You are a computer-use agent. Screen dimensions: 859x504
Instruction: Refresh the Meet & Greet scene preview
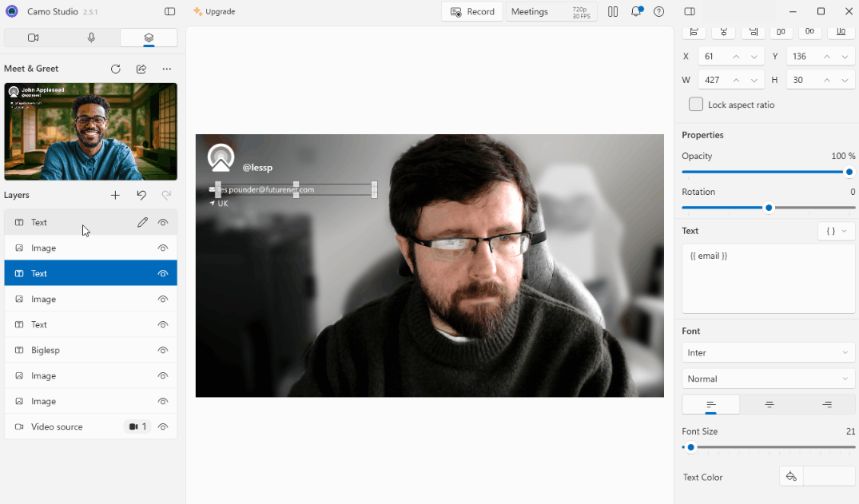(x=115, y=69)
